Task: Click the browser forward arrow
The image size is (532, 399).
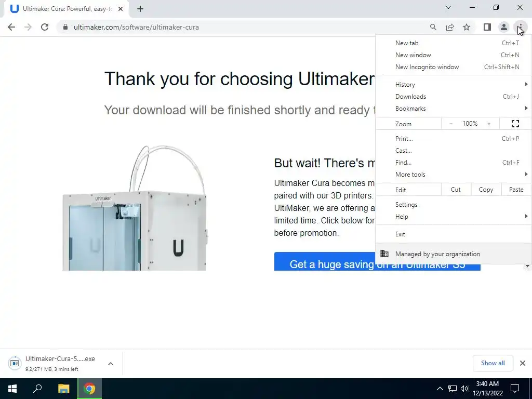Action: [x=28, y=27]
